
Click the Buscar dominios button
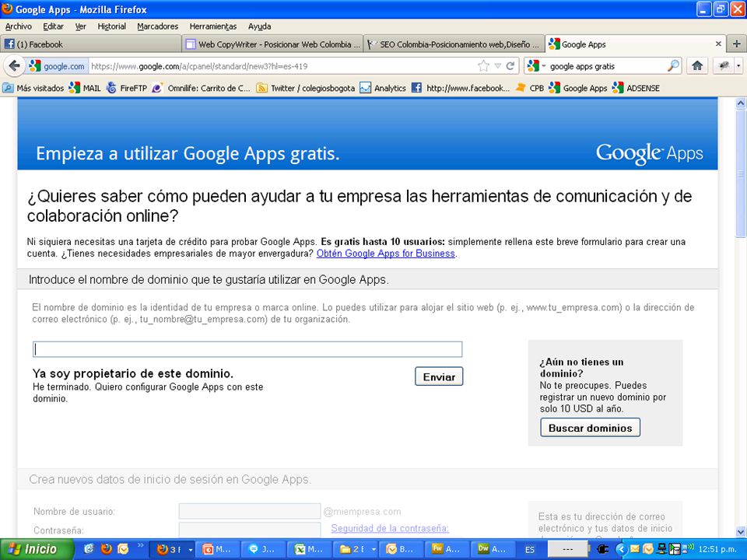click(x=591, y=428)
